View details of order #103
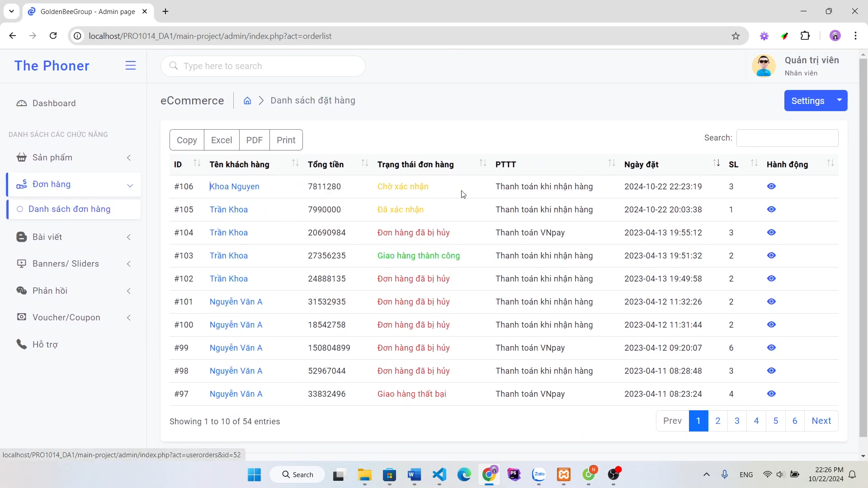The image size is (868, 488). (771, 256)
